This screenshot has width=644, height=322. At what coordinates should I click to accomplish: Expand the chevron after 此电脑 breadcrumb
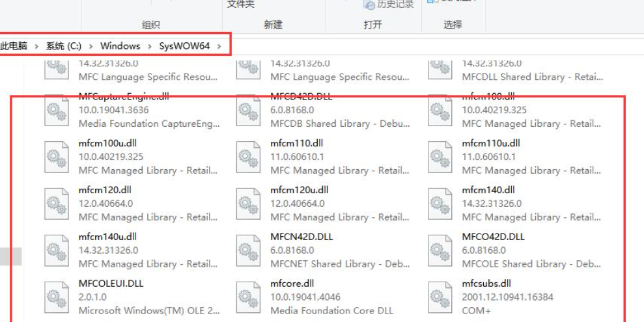36,46
